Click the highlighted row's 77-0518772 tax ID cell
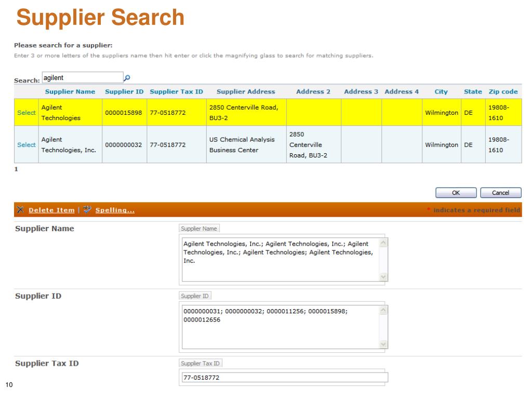Image resolution: width=532 pixels, height=399 pixels. (x=177, y=113)
